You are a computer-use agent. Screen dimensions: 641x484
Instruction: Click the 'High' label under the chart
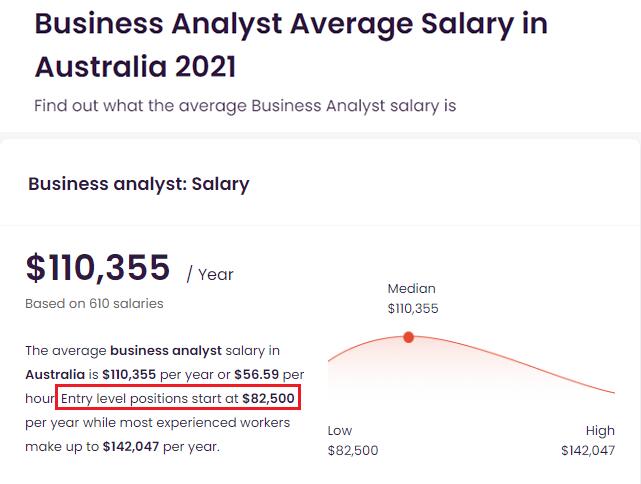tap(600, 431)
